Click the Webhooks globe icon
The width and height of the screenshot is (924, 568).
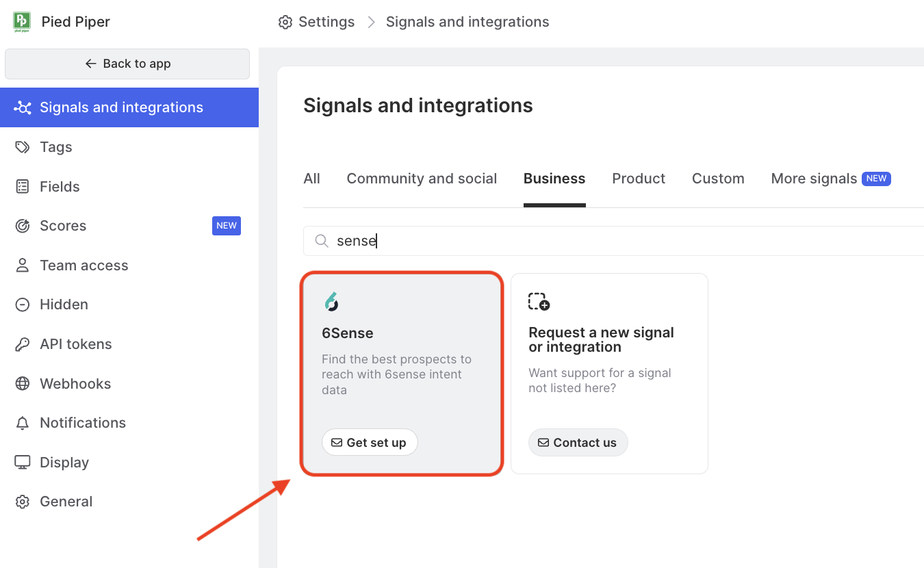point(23,384)
